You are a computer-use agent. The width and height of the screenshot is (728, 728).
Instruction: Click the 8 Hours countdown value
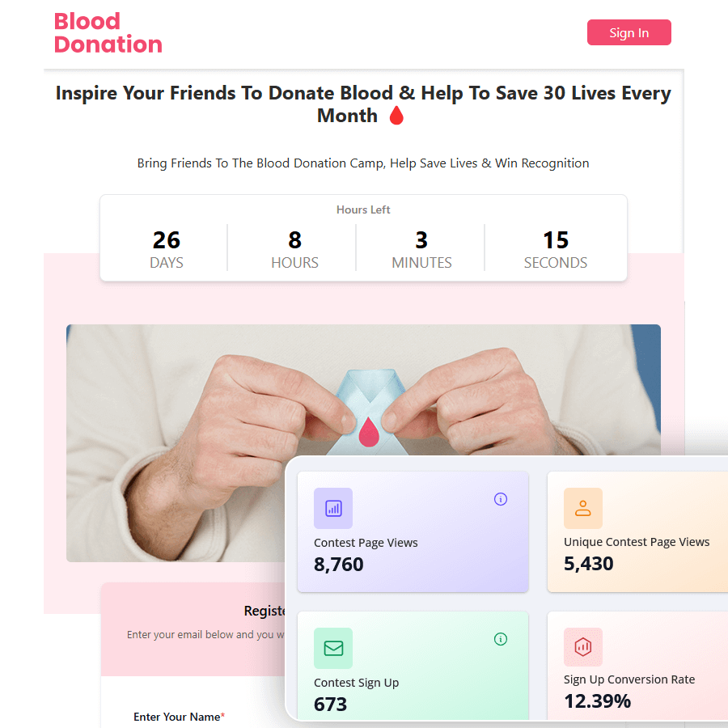tap(294, 240)
